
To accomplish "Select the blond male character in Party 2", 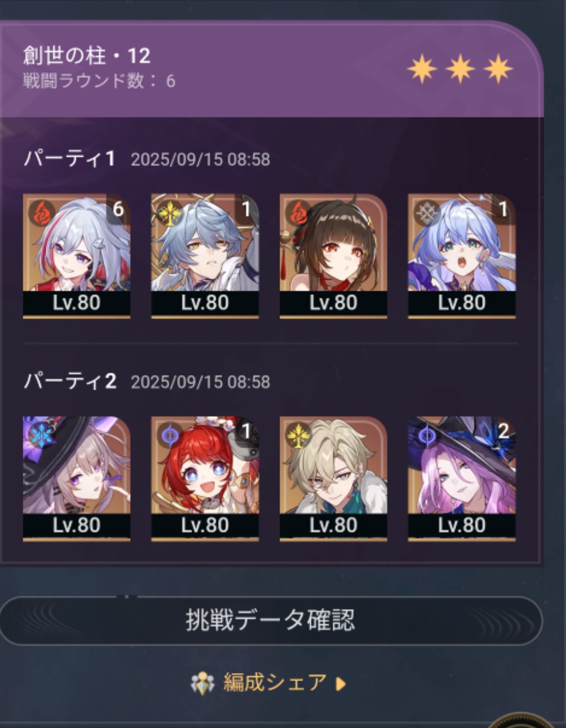I will tap(333, 478).
